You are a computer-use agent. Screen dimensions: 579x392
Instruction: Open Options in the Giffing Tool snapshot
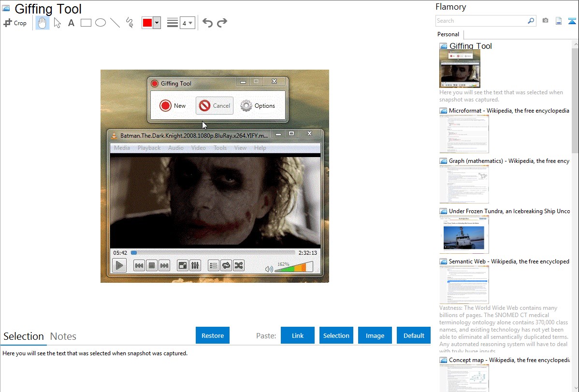click(x=258, y=106)
